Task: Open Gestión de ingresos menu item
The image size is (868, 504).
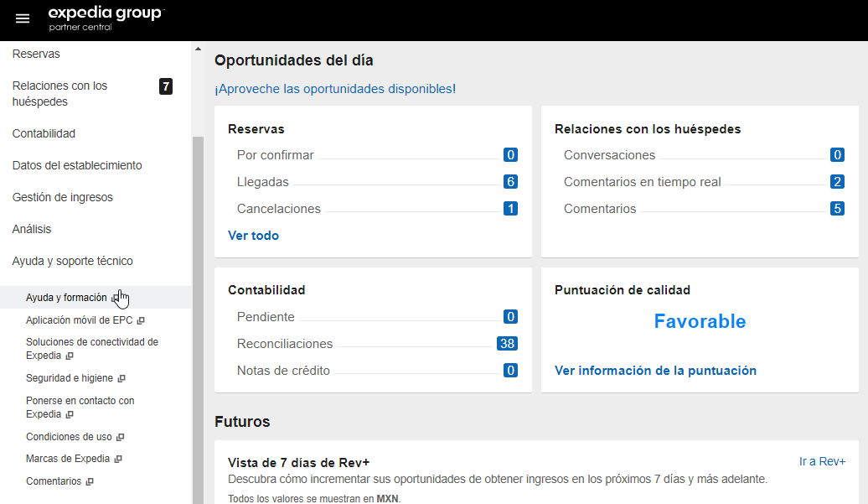Action: 62,197
